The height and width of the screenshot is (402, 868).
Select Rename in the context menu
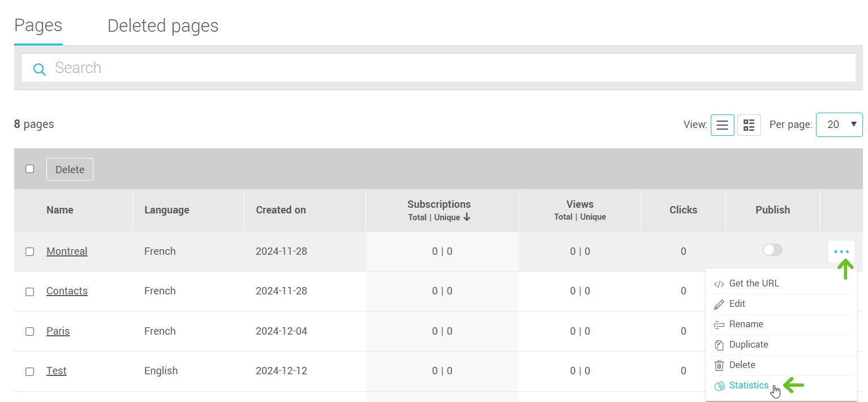click(x=746, y=324)
